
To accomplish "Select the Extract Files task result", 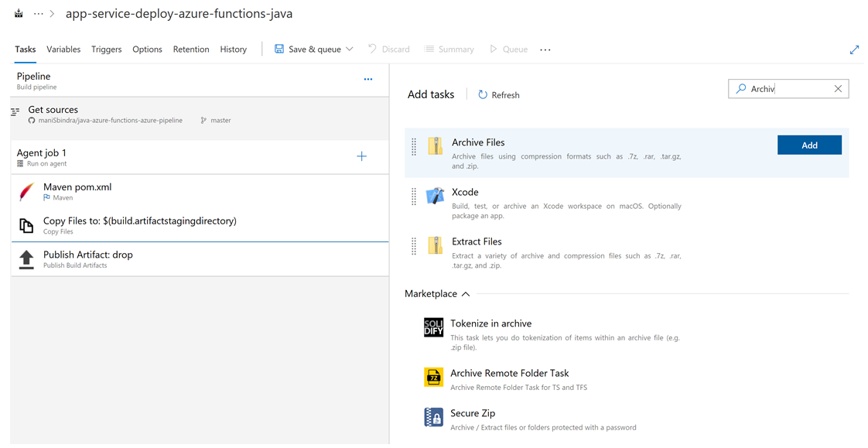I will point(627,252).
